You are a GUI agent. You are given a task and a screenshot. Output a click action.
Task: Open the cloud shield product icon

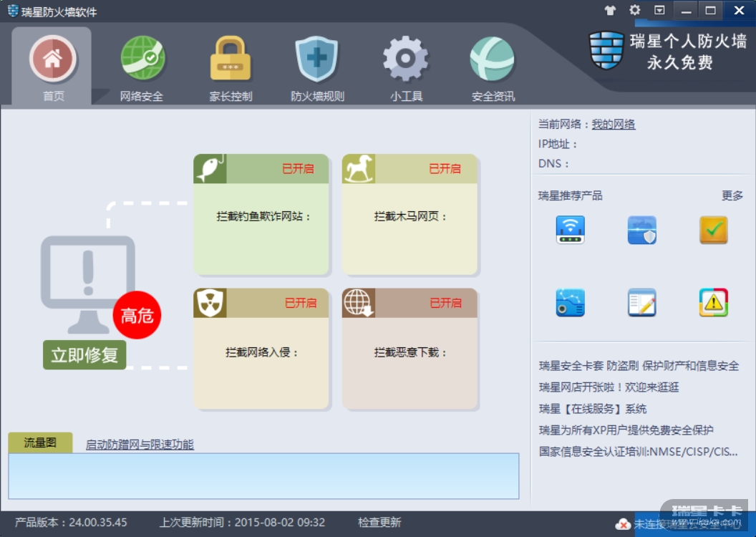point(641,230)
